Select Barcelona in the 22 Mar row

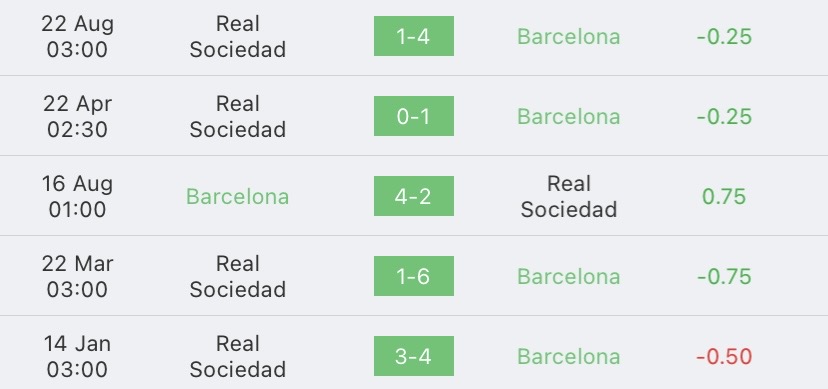(569, 277)
